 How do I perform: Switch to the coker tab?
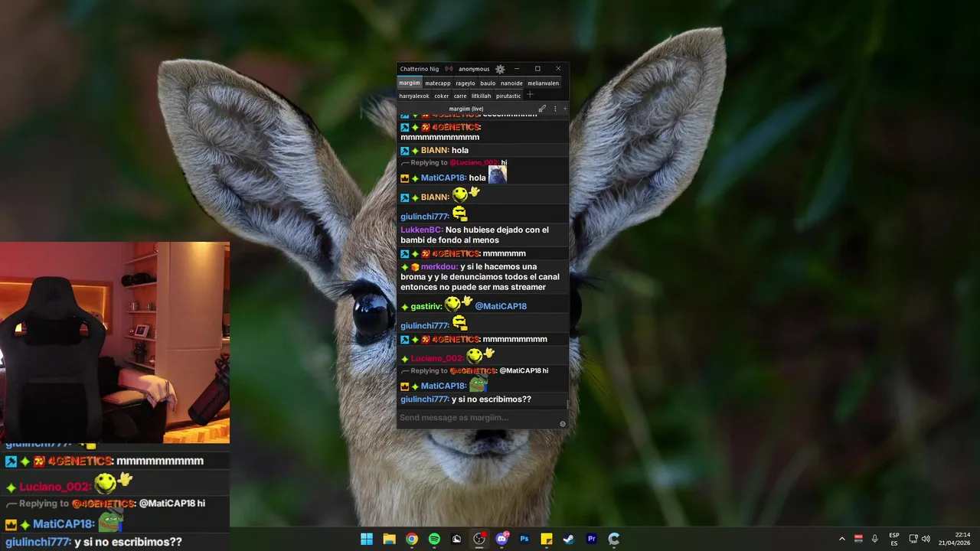click(442, 96)
